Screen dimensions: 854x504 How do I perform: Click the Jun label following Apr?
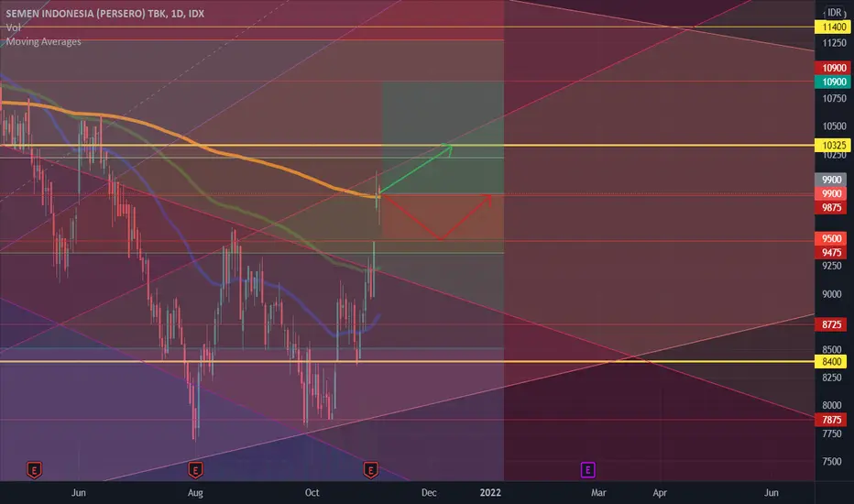pyautogui.click(x=772, y=493)
